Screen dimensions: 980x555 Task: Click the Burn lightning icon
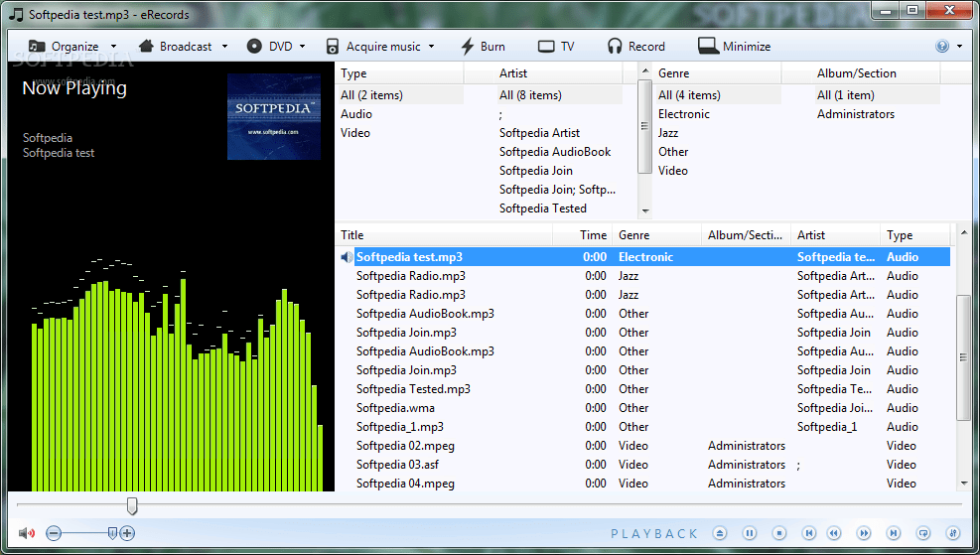(468, 47)
